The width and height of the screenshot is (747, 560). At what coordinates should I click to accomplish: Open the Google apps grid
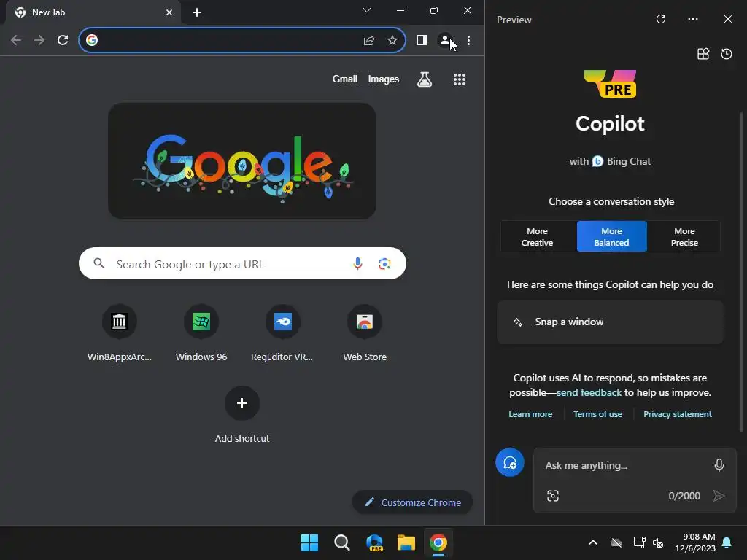pyautogui.click(x=460, y=79)
